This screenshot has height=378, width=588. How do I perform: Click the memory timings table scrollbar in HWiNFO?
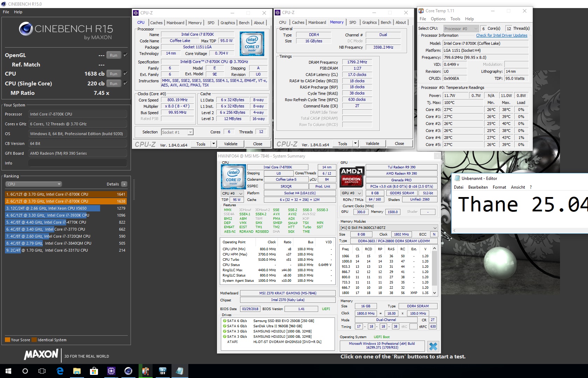click(x=434, y=271)
